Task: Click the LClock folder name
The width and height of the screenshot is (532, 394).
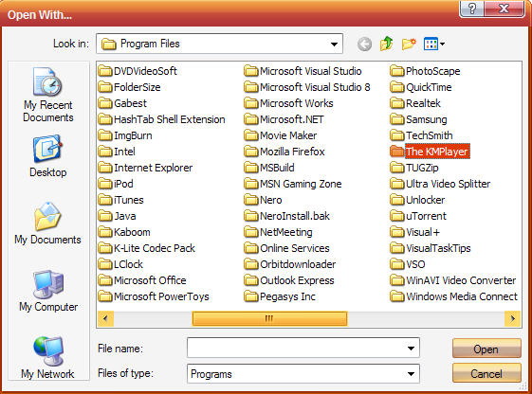Action: [x=128, y=264]
